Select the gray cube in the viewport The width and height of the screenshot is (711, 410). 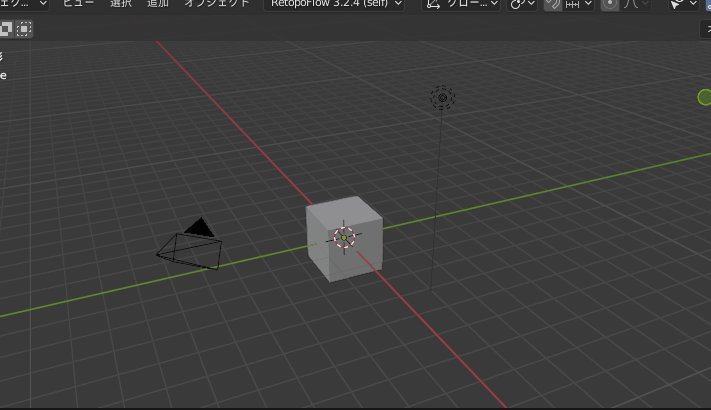344,238
